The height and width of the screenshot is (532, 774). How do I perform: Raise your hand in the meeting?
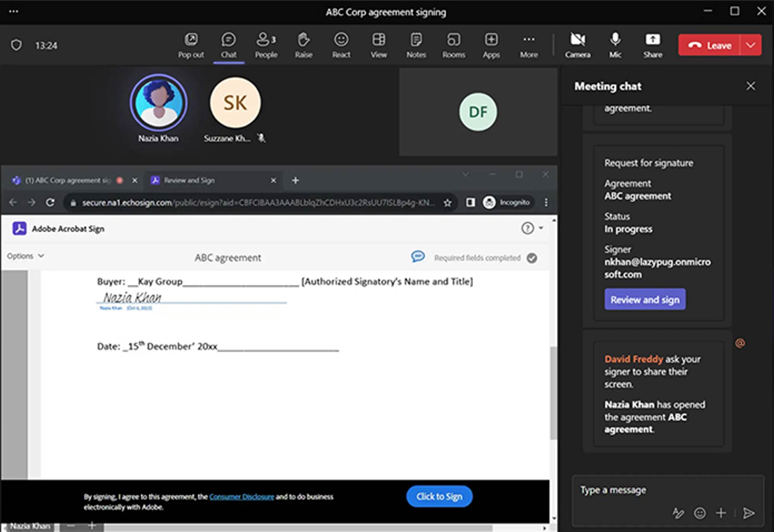pyautogui.click(x=304, y=45)
